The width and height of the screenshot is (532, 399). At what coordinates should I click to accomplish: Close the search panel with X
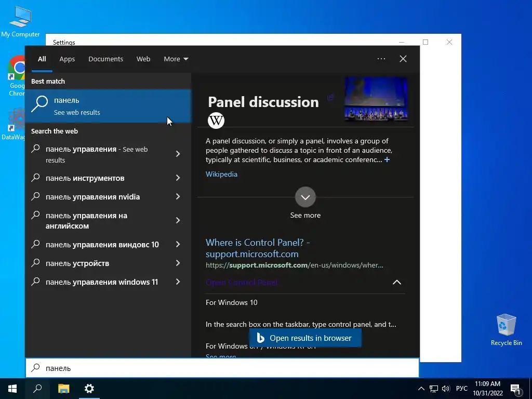pos(403,59)
